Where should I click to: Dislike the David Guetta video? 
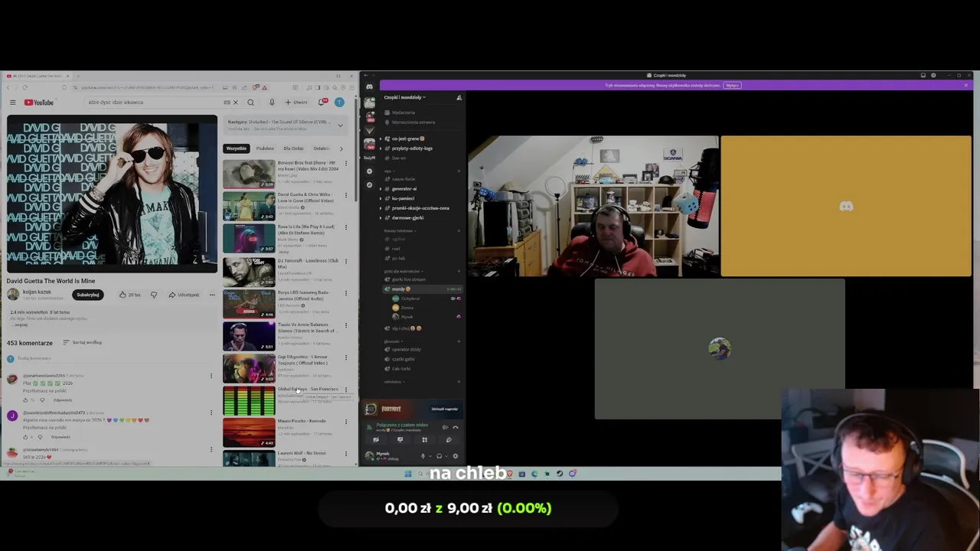(x=153, y=295)
